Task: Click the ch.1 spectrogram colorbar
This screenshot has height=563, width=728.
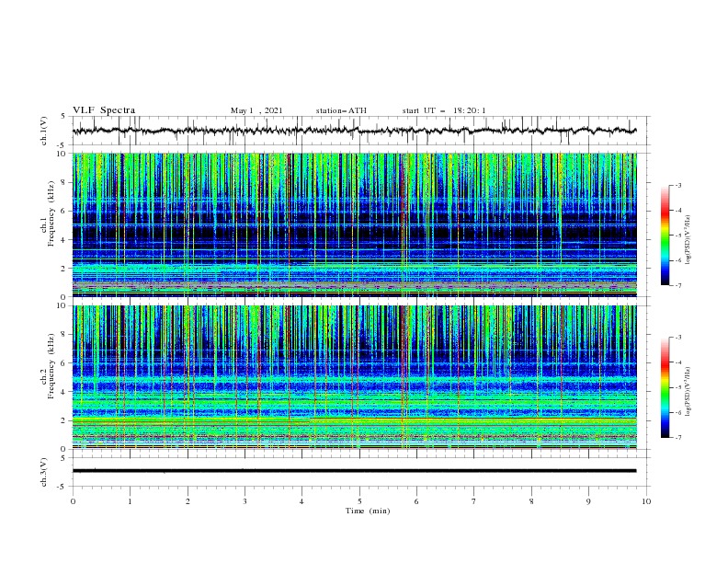Action: coord(665,236)
